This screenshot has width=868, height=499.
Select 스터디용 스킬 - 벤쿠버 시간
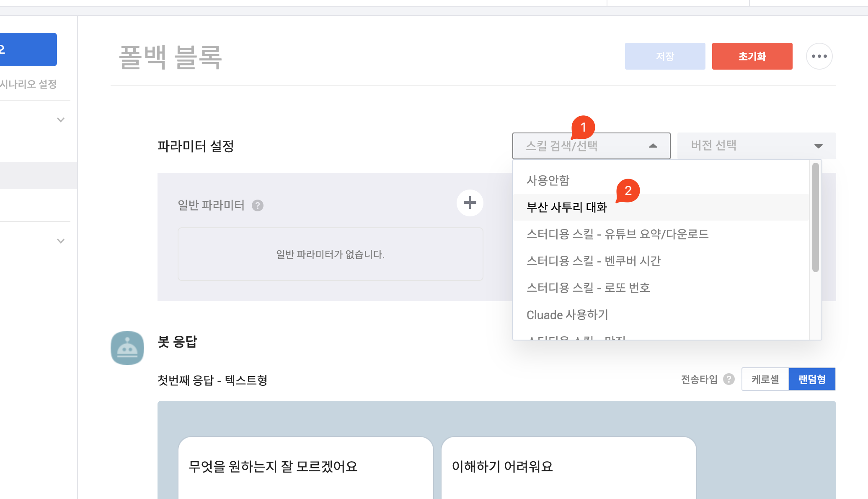click(593, 261)
